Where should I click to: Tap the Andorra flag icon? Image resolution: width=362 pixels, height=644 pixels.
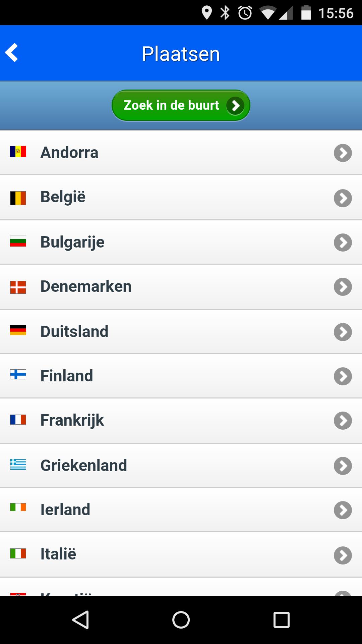pos(18,152)
